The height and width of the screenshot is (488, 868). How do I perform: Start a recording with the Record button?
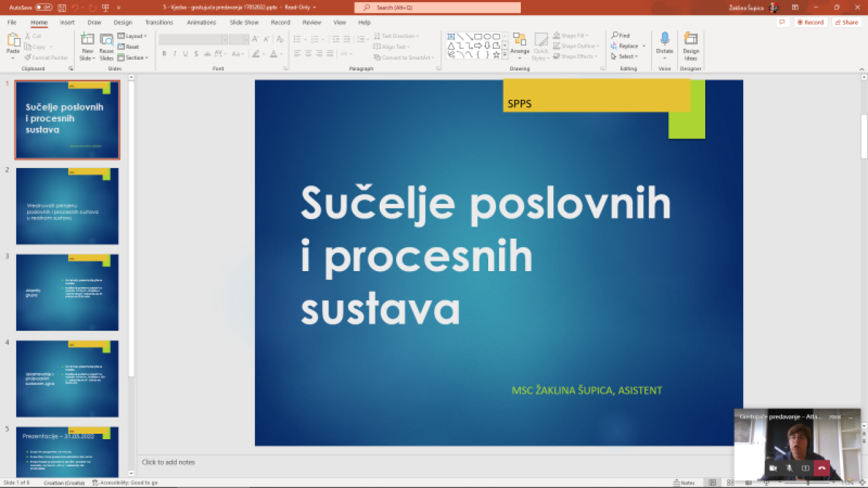pyautogui.click(x=810, y=22)
